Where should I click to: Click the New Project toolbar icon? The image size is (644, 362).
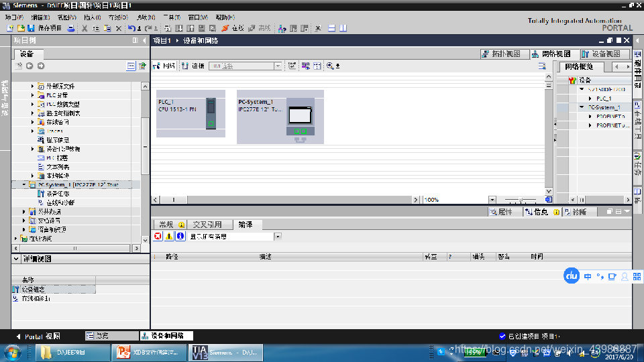(x=10, y=28)
